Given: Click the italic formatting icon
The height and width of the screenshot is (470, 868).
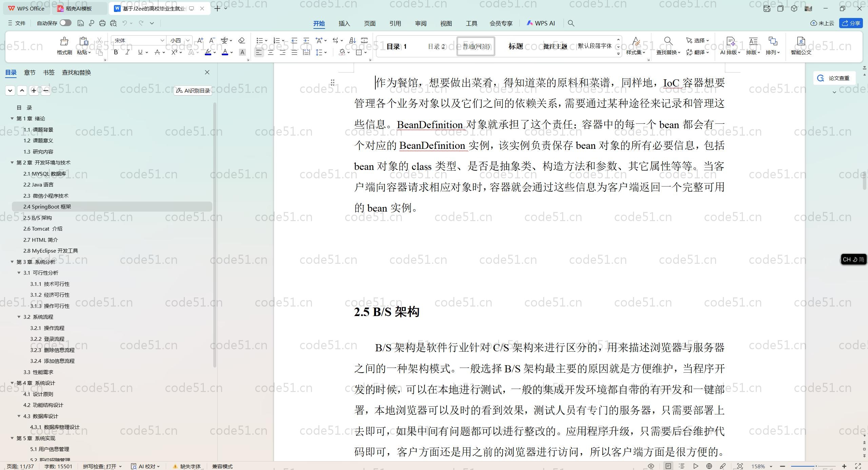Looking at the screenshot, I should [127, 52].
